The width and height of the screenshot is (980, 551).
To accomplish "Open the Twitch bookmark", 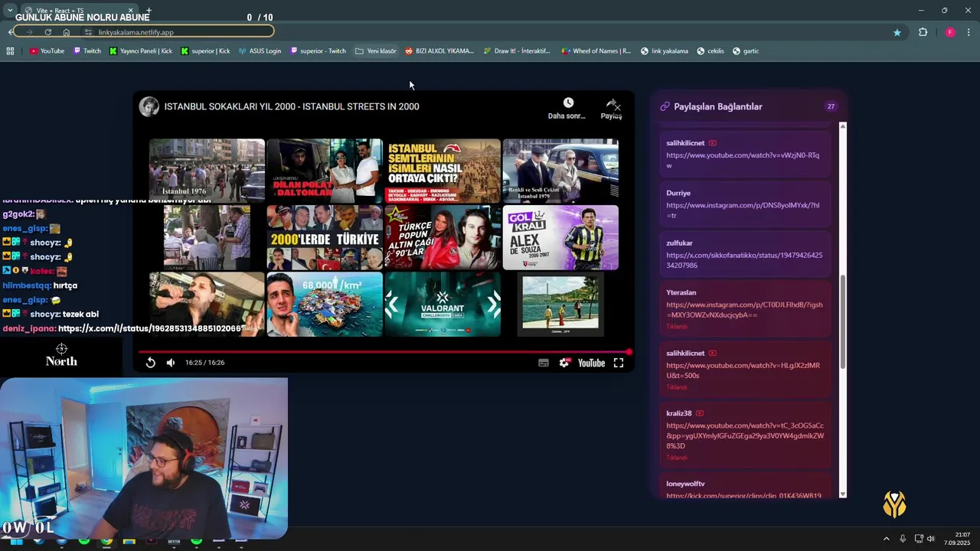I will coord(87,51).
